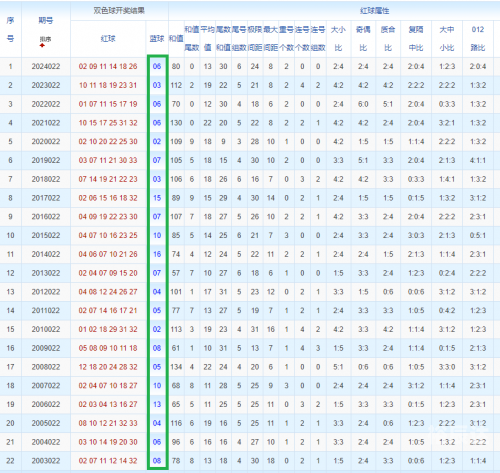Click 012 ratio 0:5:1 in row 2015022

tap(478, 235)
